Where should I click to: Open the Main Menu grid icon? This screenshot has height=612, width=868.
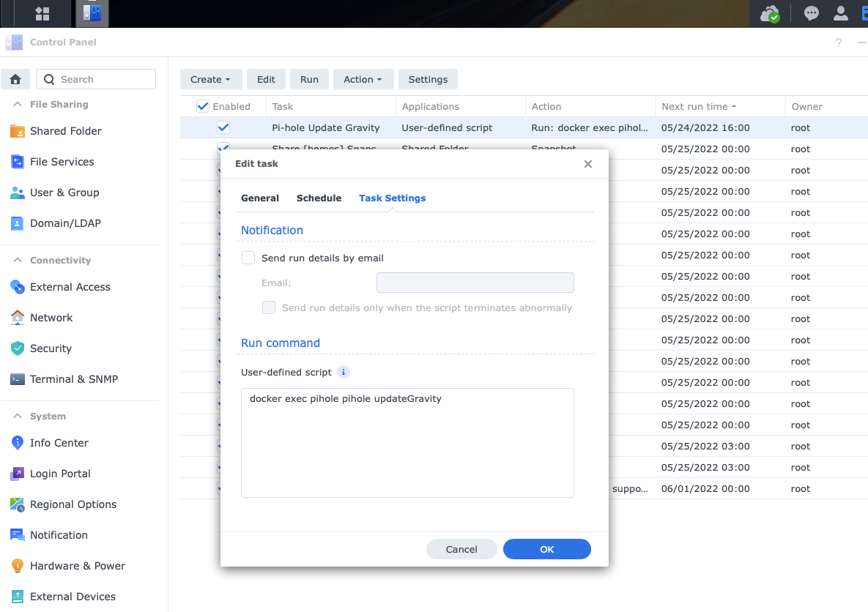pyautogui.click(x=42, y=14)
